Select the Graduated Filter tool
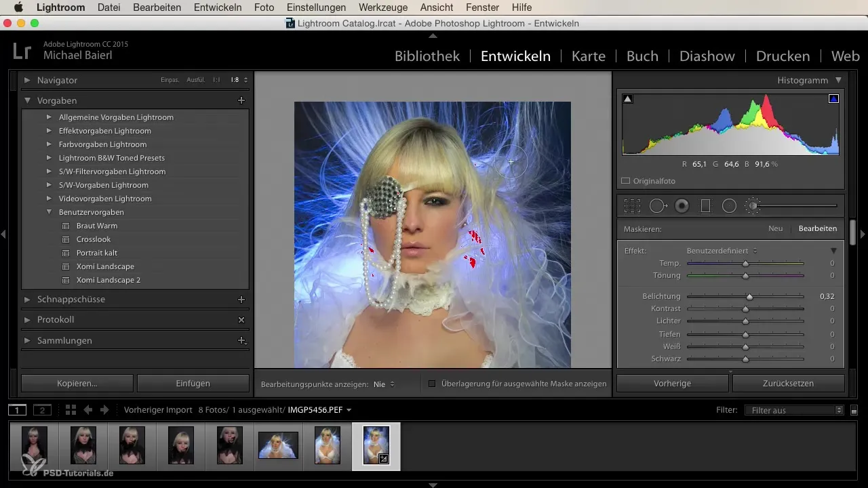The image size is (868, 488). tap(705, 205)
